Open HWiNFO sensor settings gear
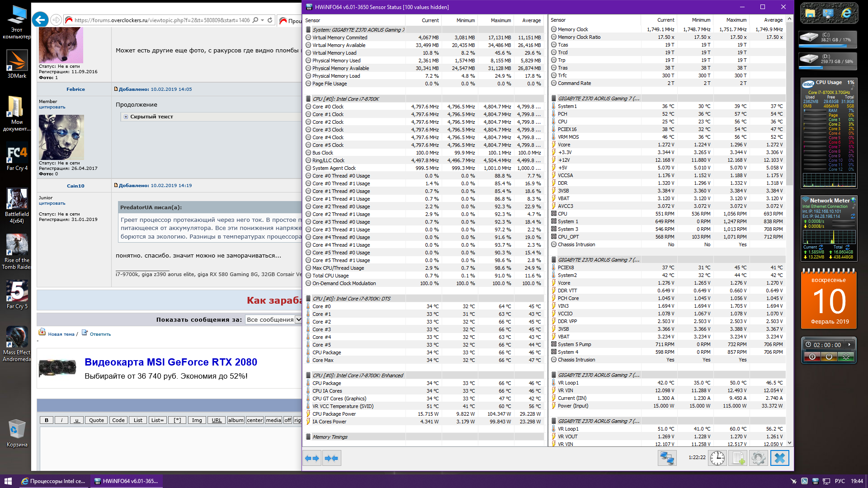This screenshot has width=868, height=488. [759, 458]
